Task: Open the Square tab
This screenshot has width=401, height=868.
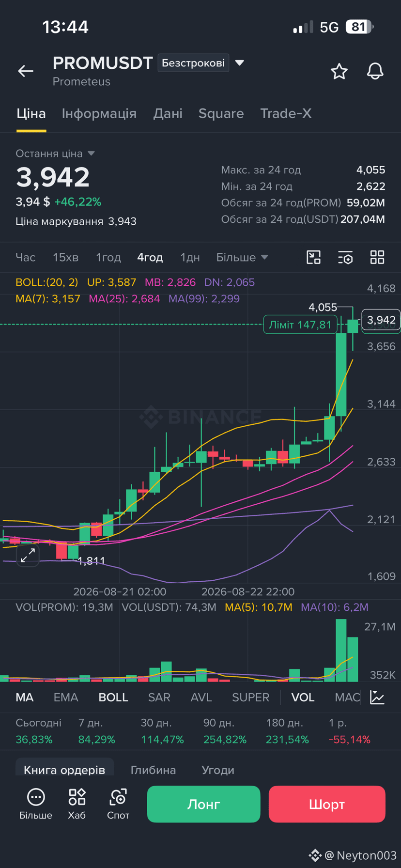Action: [x=221, y=113]
